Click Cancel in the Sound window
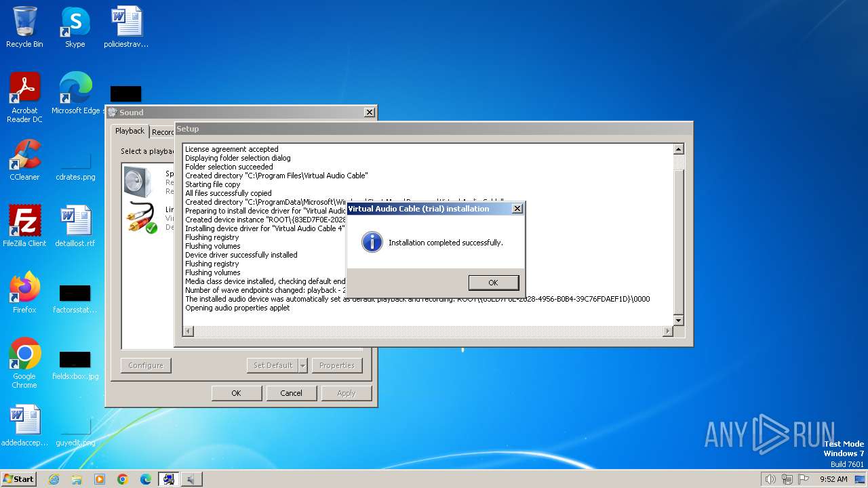Image resolution: width=868 pixels, height=488 pixels. point(291,393)
